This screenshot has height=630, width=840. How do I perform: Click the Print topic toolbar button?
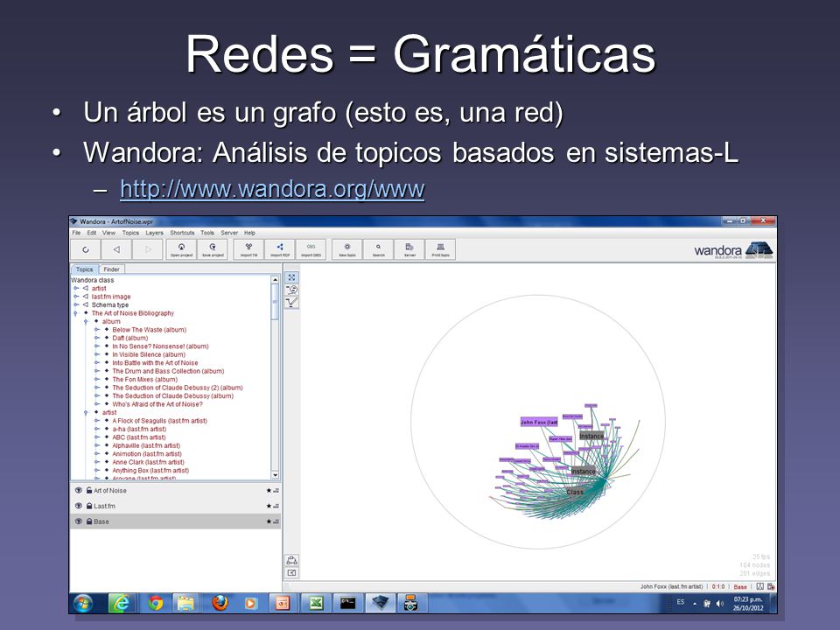tap(440, 249)
